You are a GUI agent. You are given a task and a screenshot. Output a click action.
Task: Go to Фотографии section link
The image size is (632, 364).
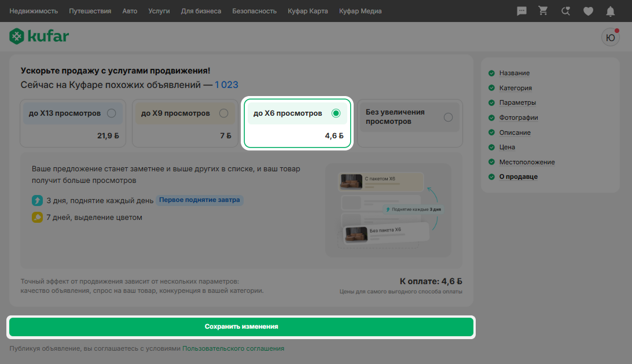(x=519, y=117)
